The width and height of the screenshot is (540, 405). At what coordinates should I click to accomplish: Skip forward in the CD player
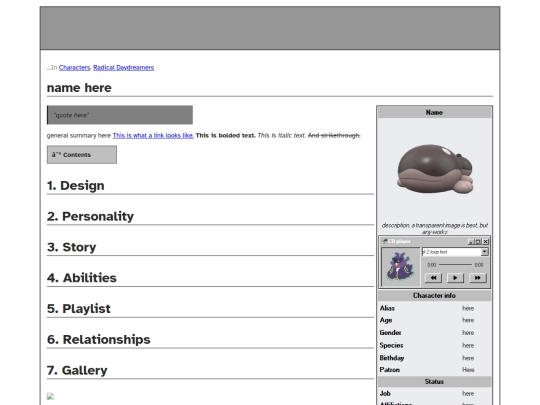pos(477,278)
